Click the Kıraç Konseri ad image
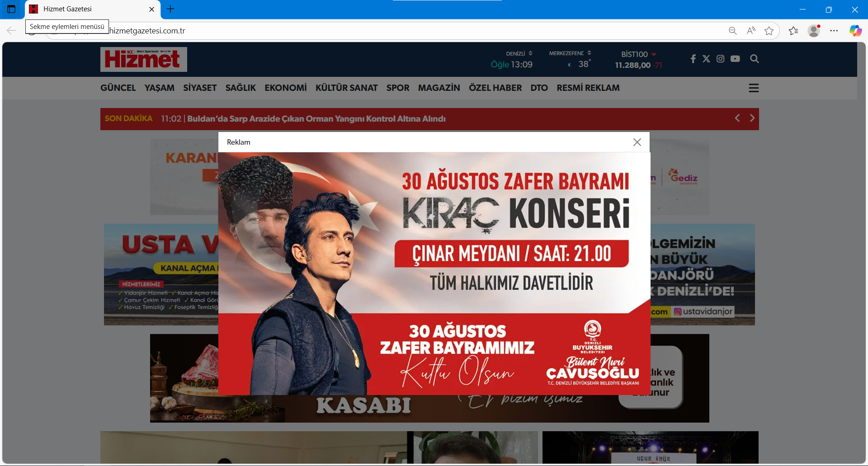 [x=434, y=273]
